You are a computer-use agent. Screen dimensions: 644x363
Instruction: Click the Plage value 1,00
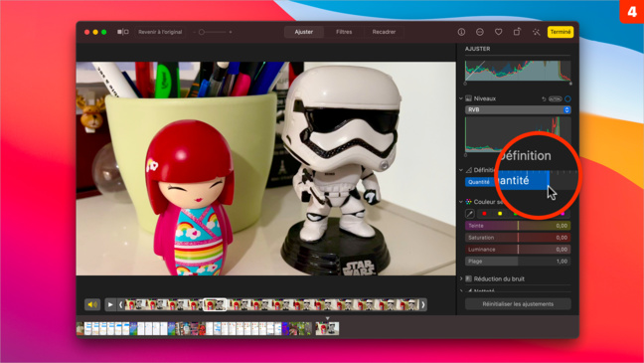tap(562, 262)
